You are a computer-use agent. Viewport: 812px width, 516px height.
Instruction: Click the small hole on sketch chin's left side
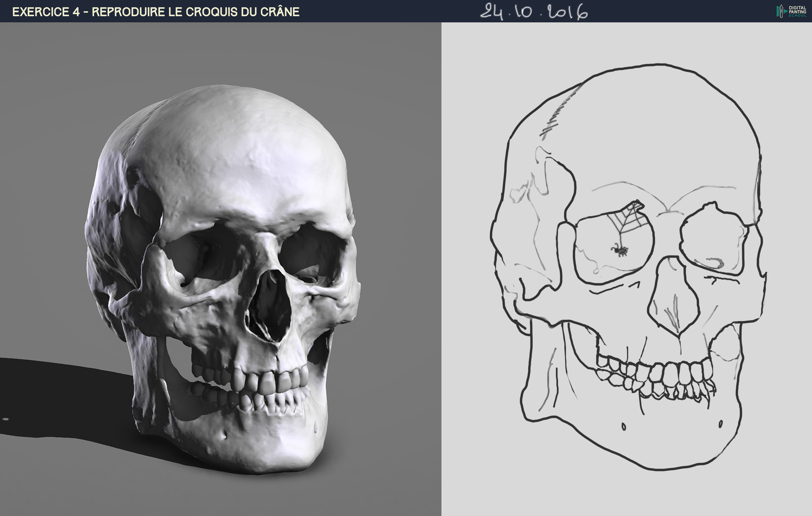[624, 427]
